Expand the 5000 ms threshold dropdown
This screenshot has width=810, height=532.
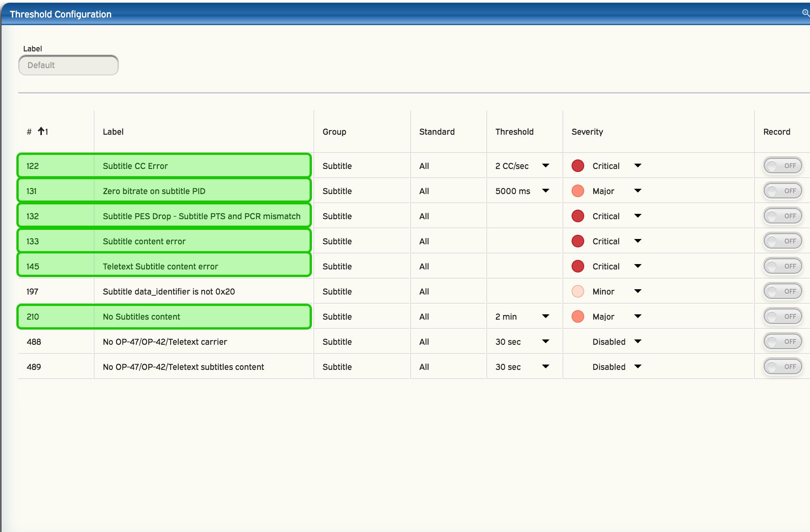545,191
